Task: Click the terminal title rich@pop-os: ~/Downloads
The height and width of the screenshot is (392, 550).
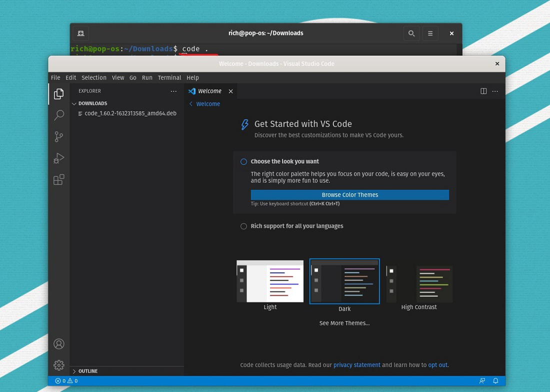Action: coord(266,33)
